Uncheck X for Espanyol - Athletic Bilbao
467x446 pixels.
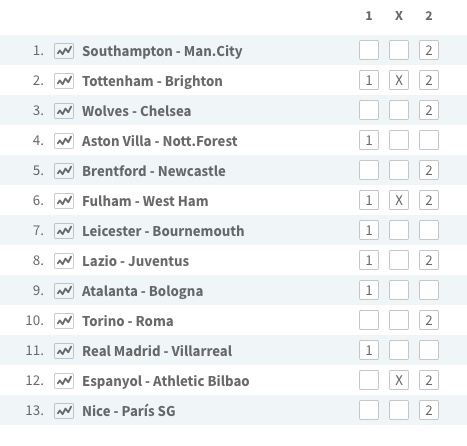[399, 380]
